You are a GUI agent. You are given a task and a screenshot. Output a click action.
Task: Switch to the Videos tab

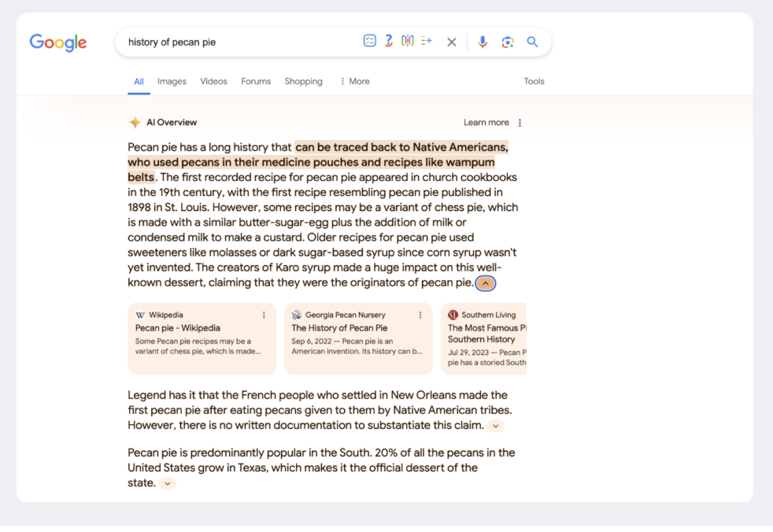click(x=213, y=81)
